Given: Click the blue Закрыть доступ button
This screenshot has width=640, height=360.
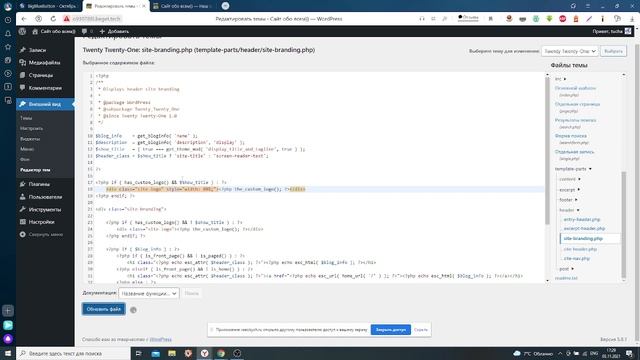Looking at the screenshot, I should click(391, 330).
